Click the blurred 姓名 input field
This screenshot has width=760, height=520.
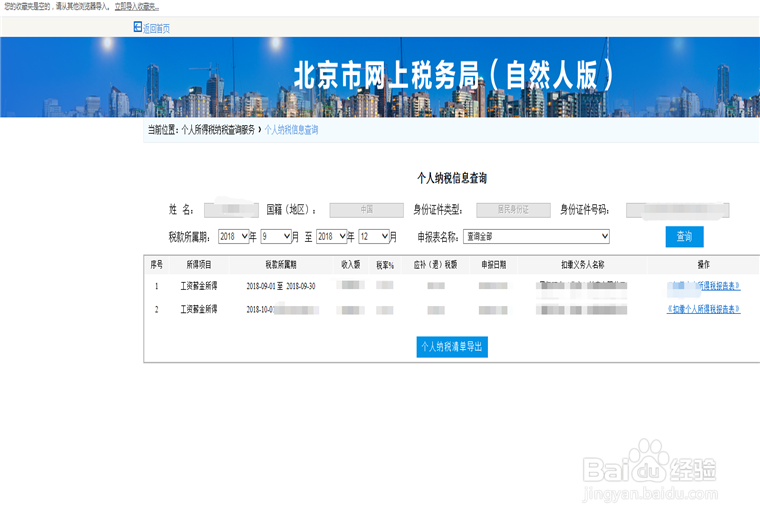pyautogui.click(x=231, y=210)
